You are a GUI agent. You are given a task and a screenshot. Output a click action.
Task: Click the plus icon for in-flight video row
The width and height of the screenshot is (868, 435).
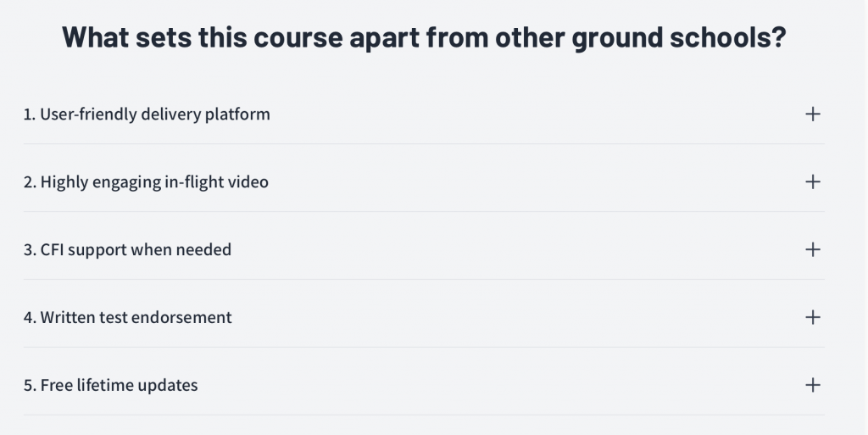coord(812,181)
